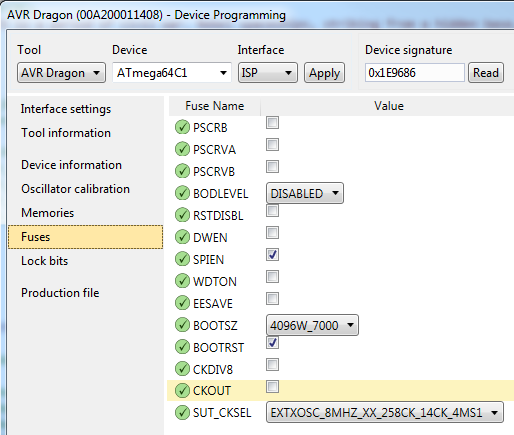Enable the CKDIV8 fuse checkbox
Viewport: 514px width, 435px height.
[272, 365]
